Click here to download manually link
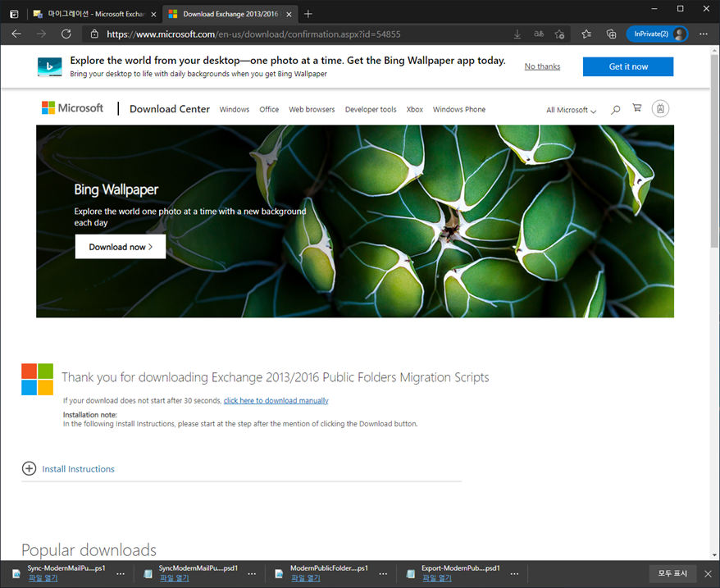Screen dimensions: 720x588 [276, 400]
